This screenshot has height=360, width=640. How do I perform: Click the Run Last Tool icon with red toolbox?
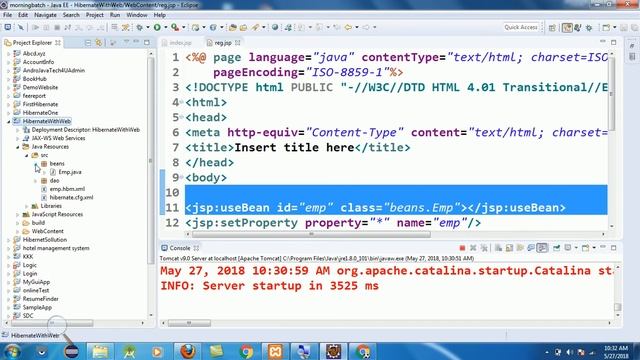[175, 27]
